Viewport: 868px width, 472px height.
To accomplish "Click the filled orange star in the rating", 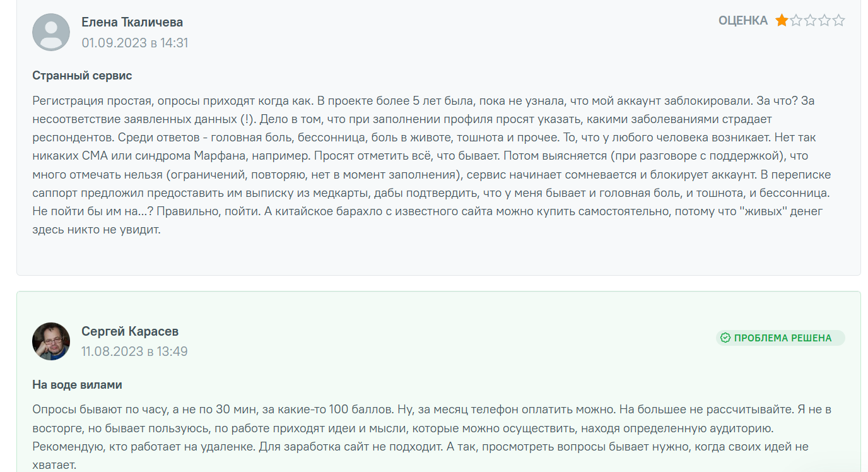I will click(x=781, y=20).
